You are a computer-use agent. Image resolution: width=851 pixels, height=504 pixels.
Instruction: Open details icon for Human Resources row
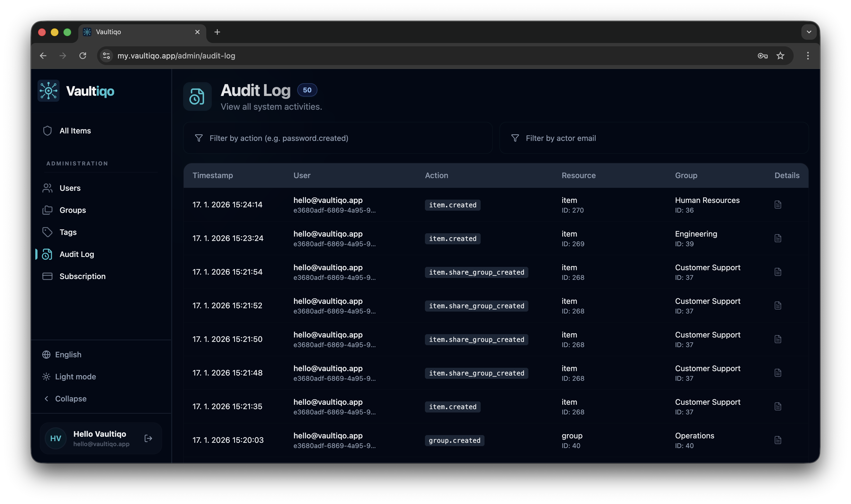click(778, 205)
